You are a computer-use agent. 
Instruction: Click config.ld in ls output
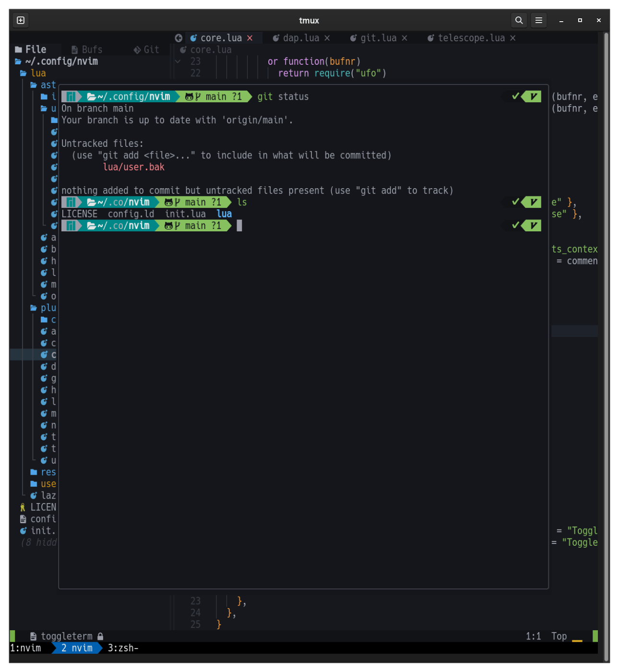pyautogui.click(x=131, y=214)
